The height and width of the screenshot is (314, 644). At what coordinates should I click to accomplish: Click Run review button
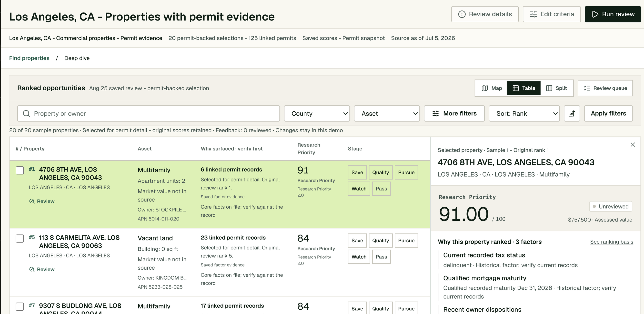coord(613,14)
